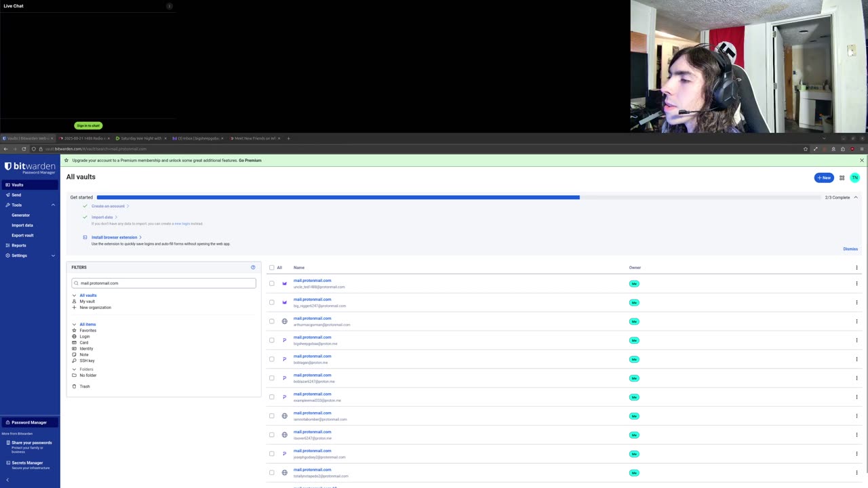This screenshot has height=488, width=868.
Task: Click the filters help question-mark icon
Action: 253,267
